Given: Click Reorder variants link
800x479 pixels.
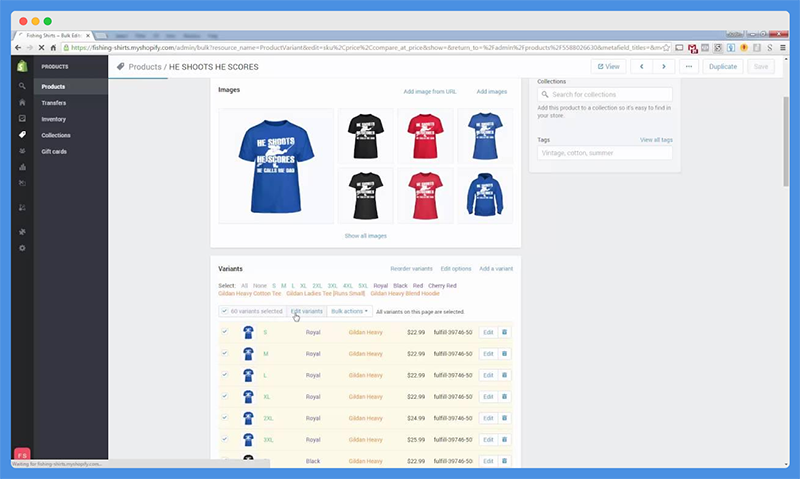Looking at the screenshot, I should 411,268.
